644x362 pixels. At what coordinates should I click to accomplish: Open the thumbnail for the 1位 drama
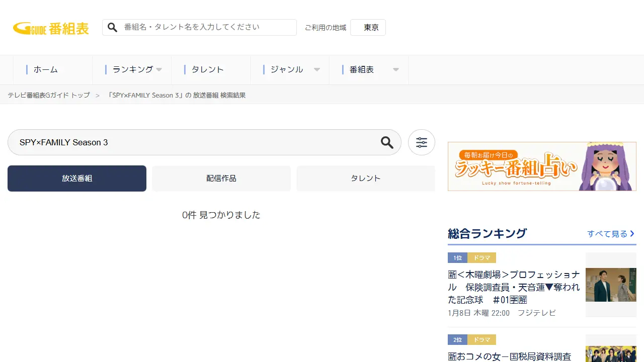pyautogui.click(x=611, y=285)
